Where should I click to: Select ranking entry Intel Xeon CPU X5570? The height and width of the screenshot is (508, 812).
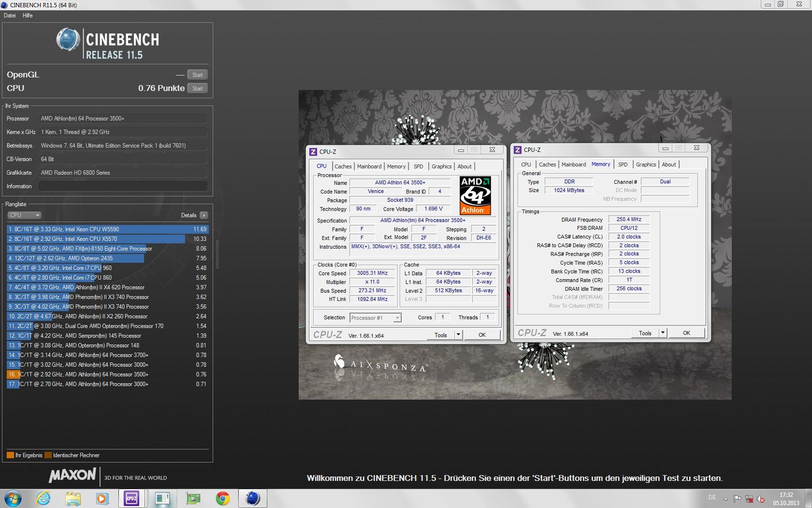click(x=108, y=239)
